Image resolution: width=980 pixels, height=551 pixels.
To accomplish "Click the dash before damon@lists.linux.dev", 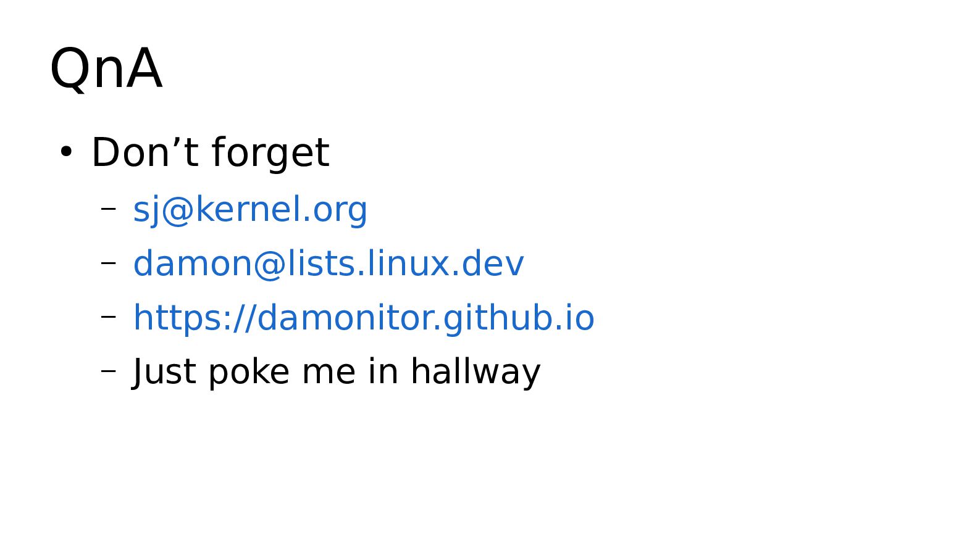I will (x=109, y=263).
